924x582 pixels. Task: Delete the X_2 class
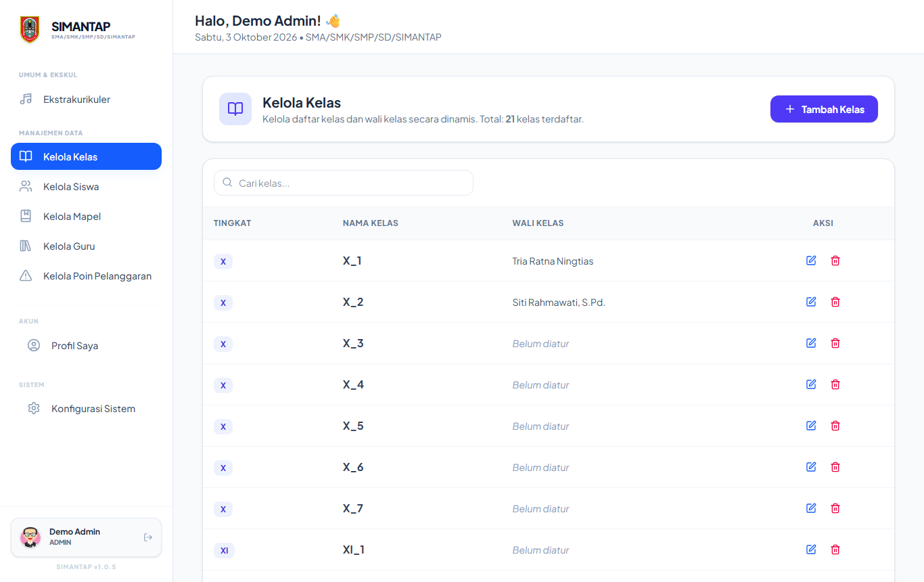coord(835,302)
